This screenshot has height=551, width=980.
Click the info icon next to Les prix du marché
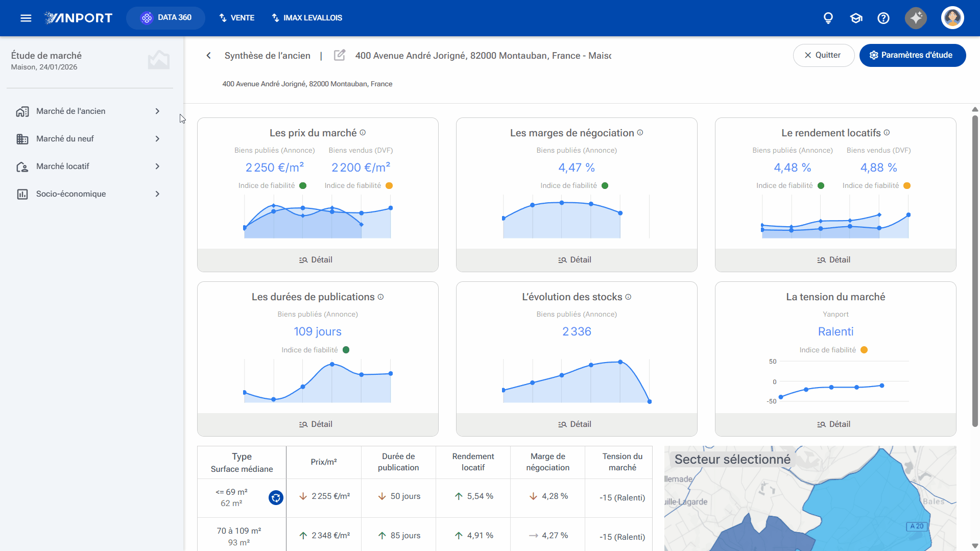click(363, 133)
